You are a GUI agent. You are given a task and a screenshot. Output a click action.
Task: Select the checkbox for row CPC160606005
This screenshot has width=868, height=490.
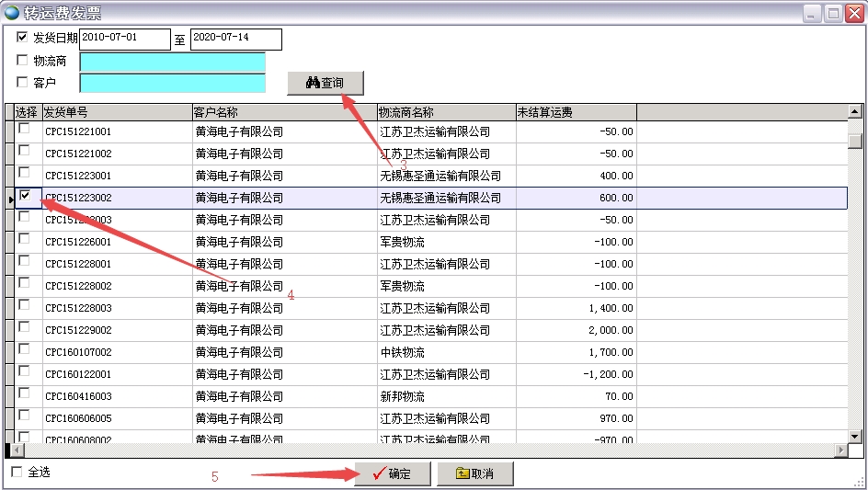point(24,416)
